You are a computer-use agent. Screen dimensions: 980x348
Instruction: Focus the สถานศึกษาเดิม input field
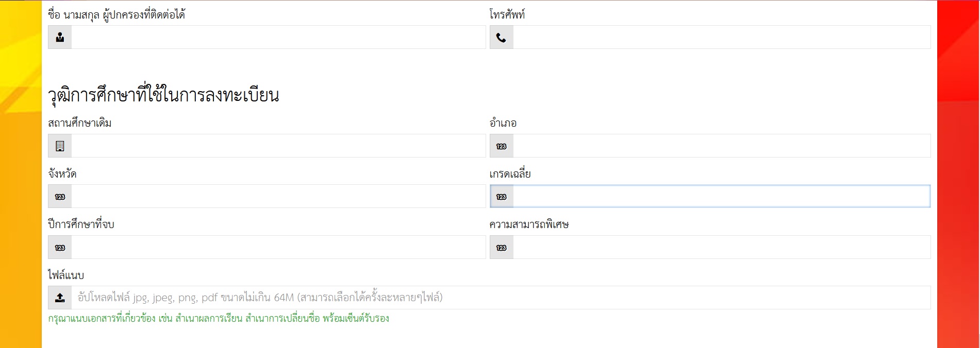click(x=278, y=146)
